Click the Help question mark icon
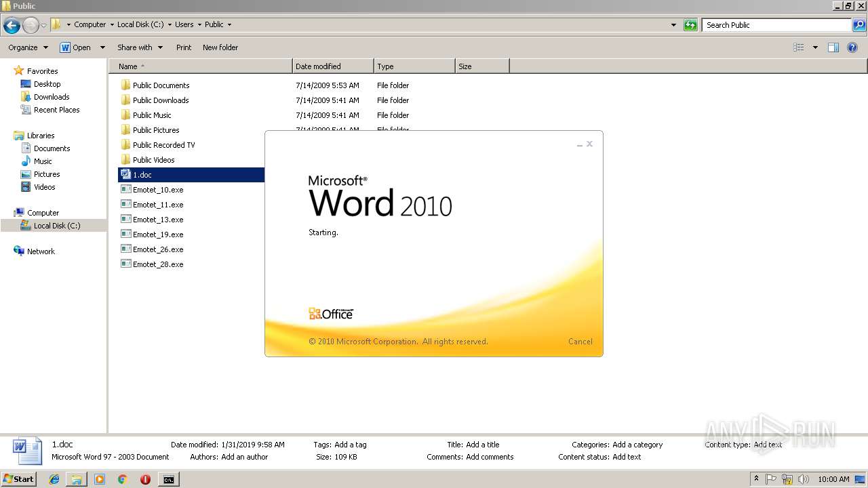 (x=853, y=47)
